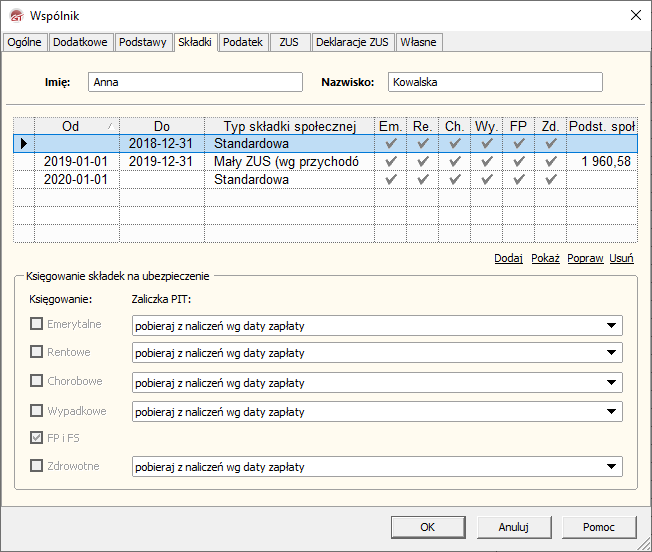This screenshot has height=552, width=652.
Task: Toggle the Emerytalne checkbox
Action: click(x=37, y=324)
